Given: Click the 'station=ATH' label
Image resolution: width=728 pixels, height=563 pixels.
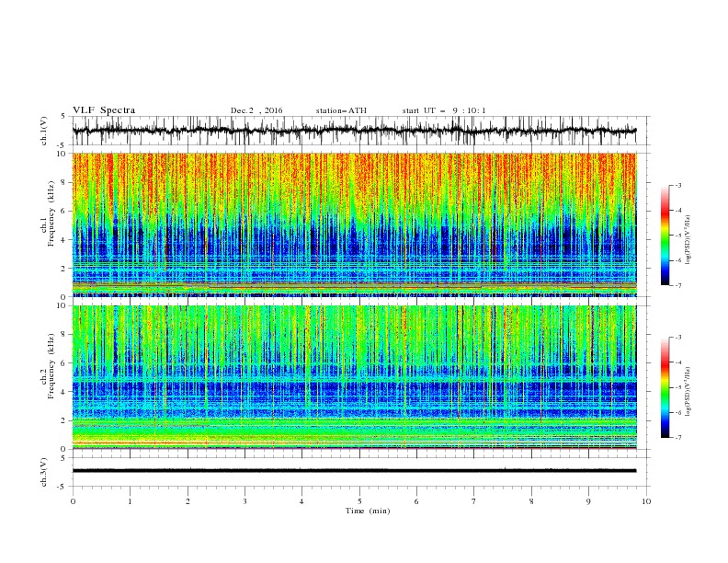Looking at the screenshot, I should (x=341, y=110).
